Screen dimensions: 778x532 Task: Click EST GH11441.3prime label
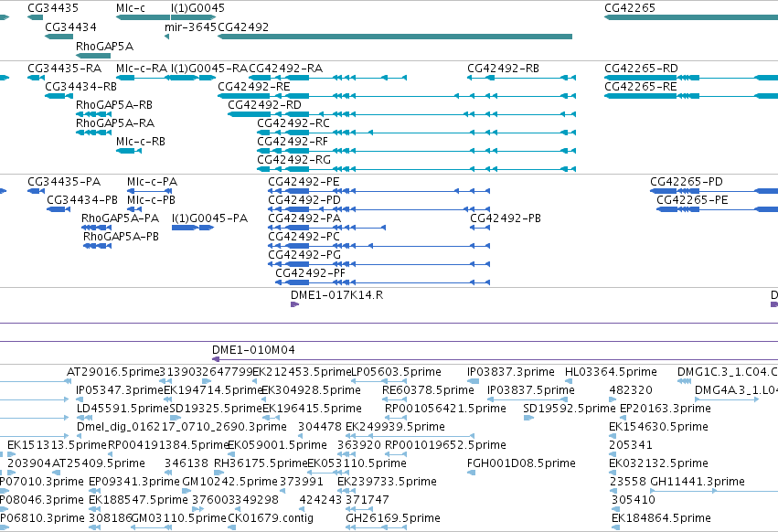click(x=698, y=483)
